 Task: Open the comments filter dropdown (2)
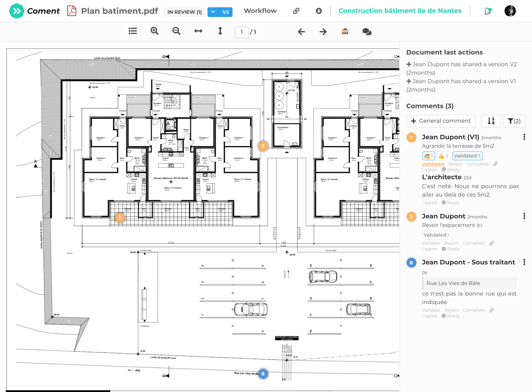(x=514, y=121)
